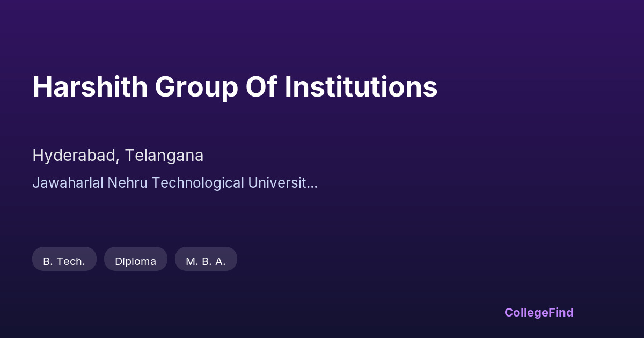Expand the truncated university name ellipsis
644x338 pixels.
[312, 184]
